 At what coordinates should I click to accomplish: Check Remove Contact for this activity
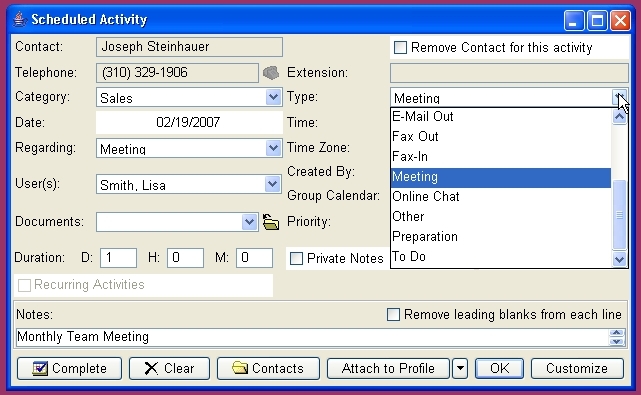tap(400, 47)
